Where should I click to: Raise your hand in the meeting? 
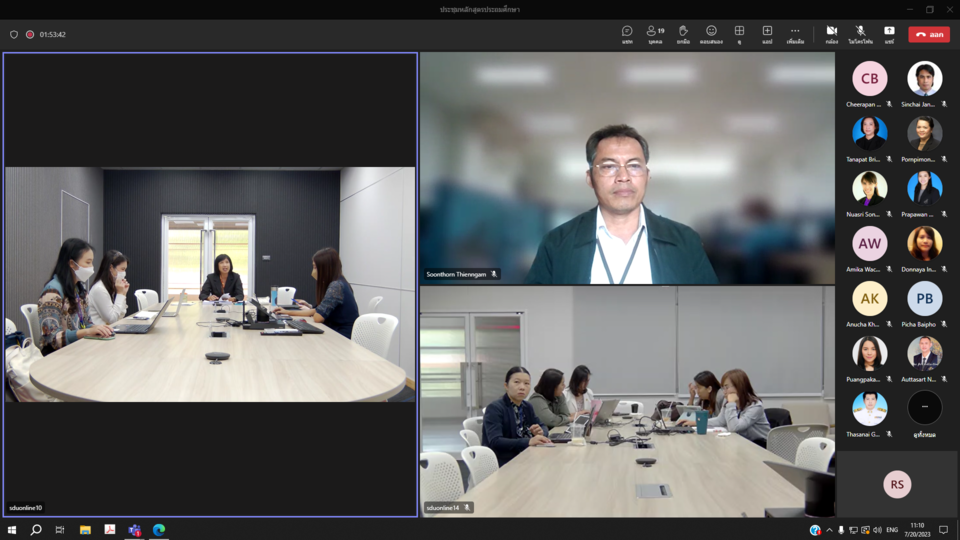tap(683, 34)
